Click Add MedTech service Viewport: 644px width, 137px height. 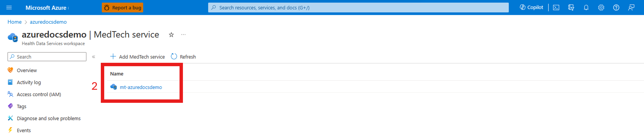(137, 57)
